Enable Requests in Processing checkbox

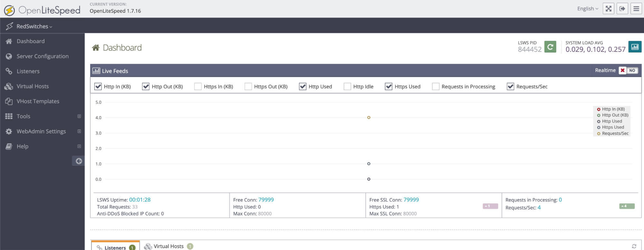[436, 86]
